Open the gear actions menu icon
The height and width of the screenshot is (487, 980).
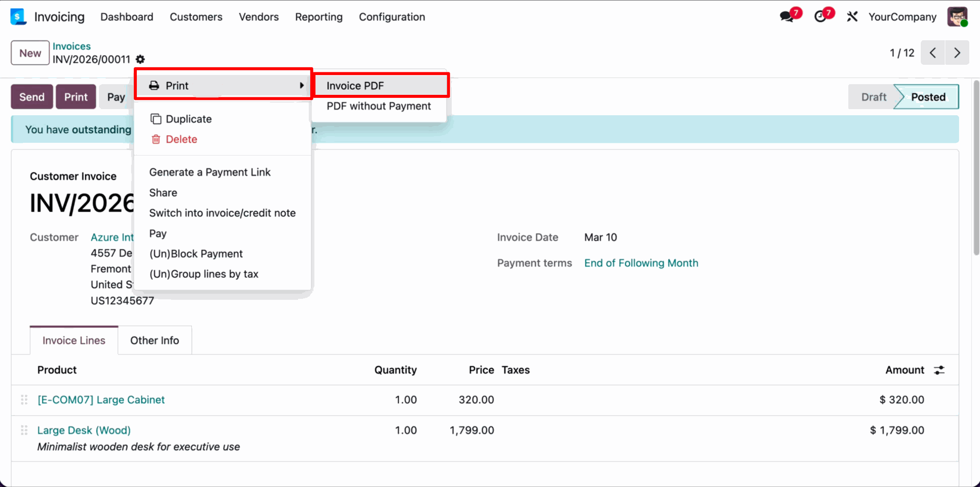(x=140, y=60)
